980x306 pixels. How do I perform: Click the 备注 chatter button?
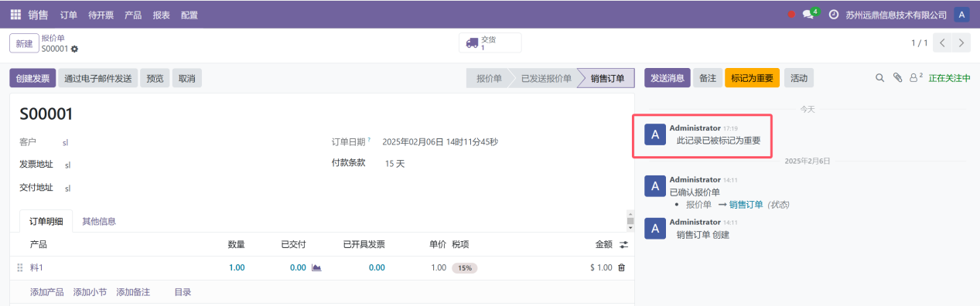[x=708, y=78]
